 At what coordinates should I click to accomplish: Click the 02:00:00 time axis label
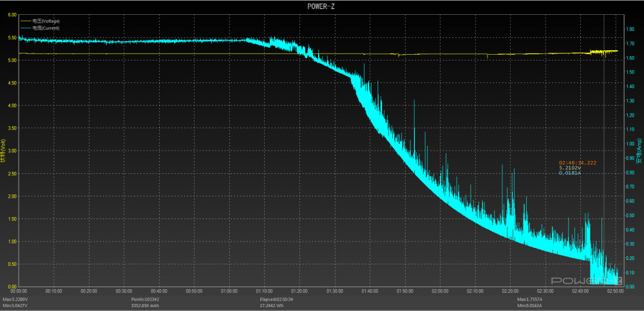(440, 291)
